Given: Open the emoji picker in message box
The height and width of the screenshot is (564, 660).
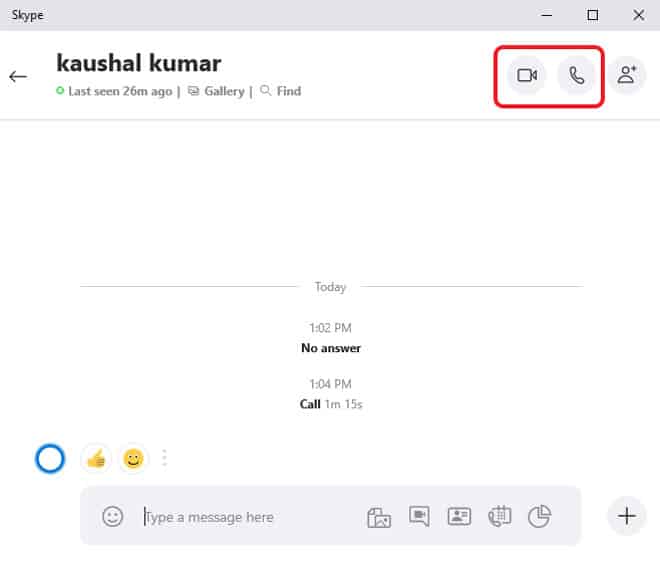Looking at the screenshot, I should (x=113, y=516).
